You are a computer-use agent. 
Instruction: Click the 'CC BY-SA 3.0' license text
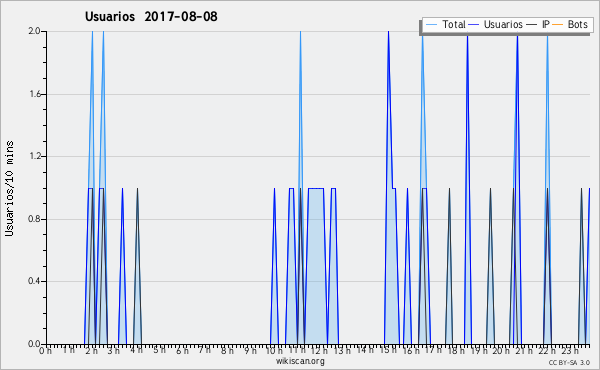569,362
